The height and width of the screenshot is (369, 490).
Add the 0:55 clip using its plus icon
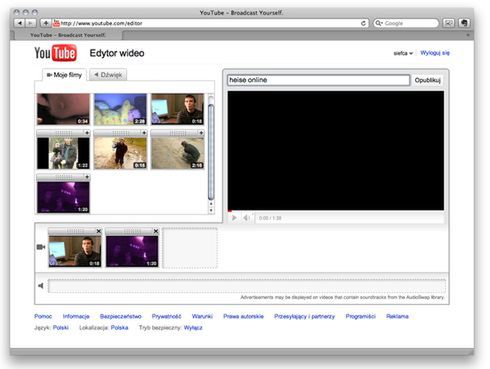[x=144, y=133]
